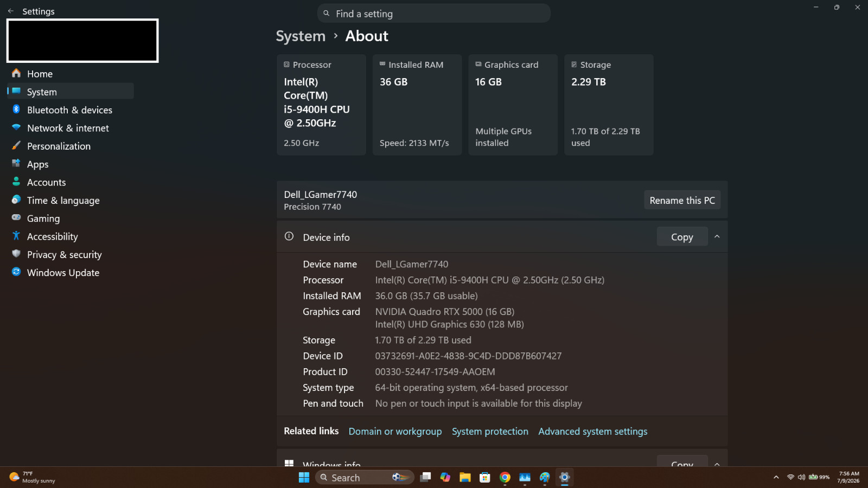Open Gaming settings
This screenshot has width=868, height=488.
click(x=71, y=219)
